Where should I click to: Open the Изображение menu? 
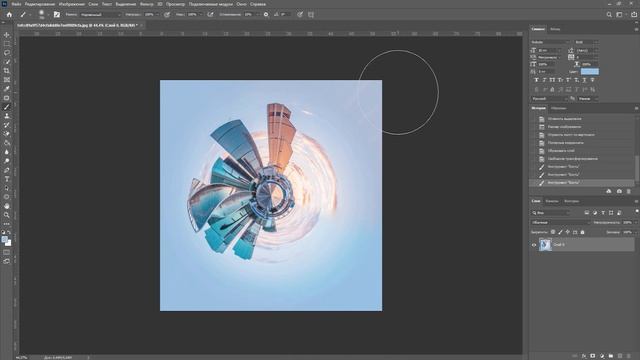72,4
